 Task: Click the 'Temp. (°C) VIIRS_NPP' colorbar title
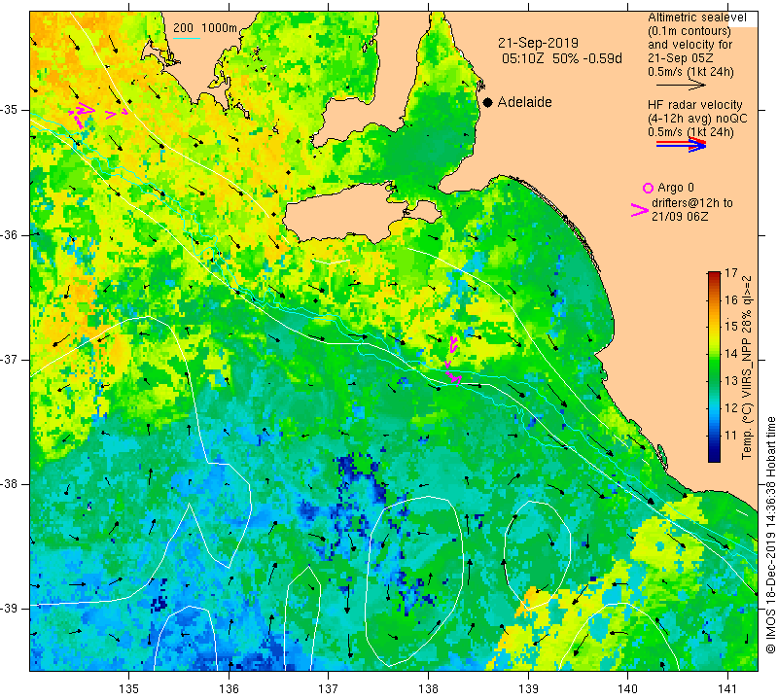pyautogui.click(x=746, y=367)
